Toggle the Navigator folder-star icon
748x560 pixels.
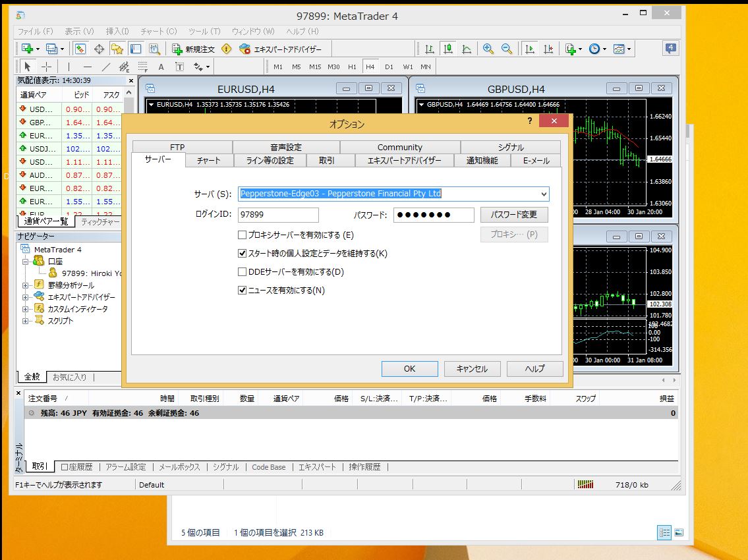117,49
